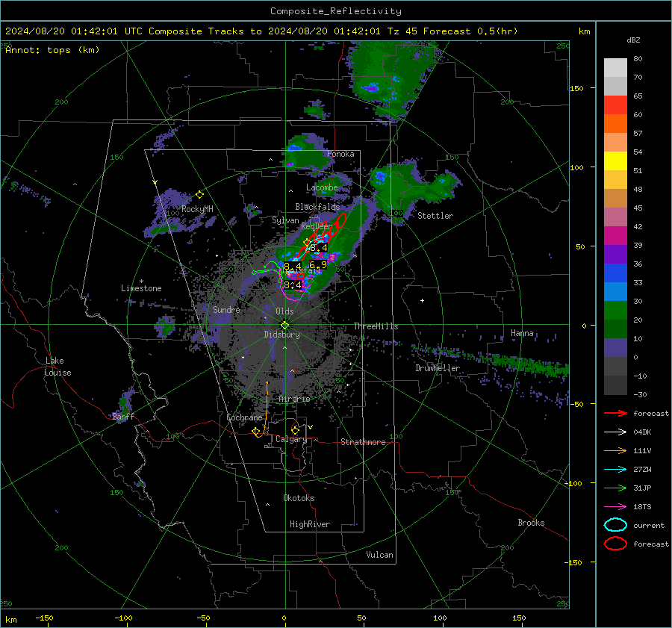Select the orange 111V track arrow
The width and height of the screenshot is (672, 628).
(x=615, y=450)
